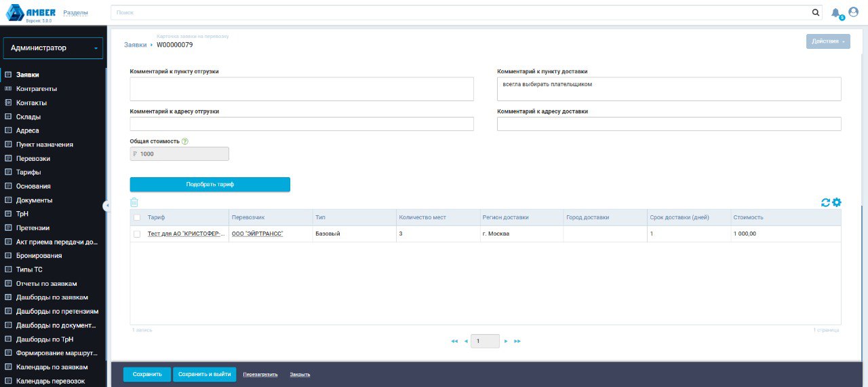The image size is (868, 387).
Task: Click the icon beside Контрагенты in the sidebar
Action: tap(8, 89)
